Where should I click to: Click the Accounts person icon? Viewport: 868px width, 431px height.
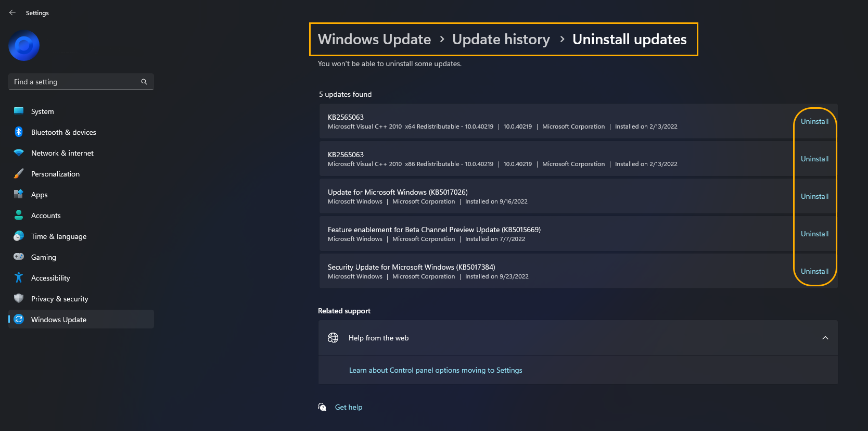point(19,215)
